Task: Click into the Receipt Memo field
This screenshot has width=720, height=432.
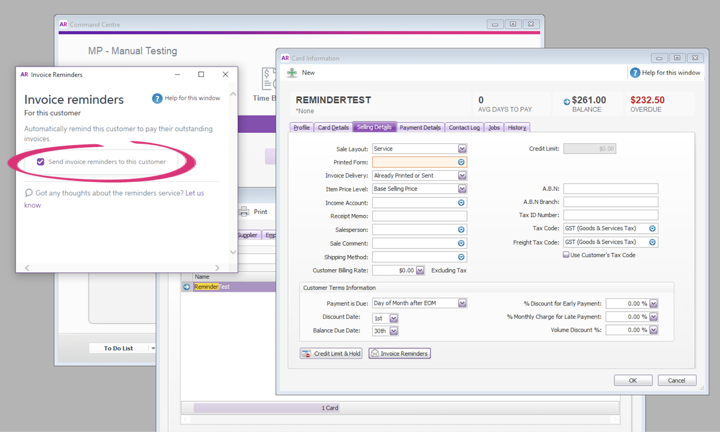Action: tap(418, 216)
